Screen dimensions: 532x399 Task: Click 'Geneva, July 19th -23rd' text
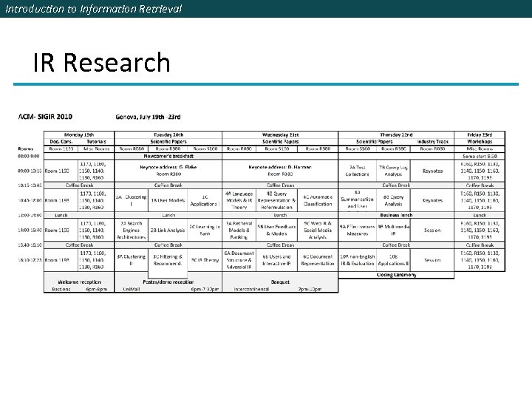pyautogui.click(x=148, y=117)
